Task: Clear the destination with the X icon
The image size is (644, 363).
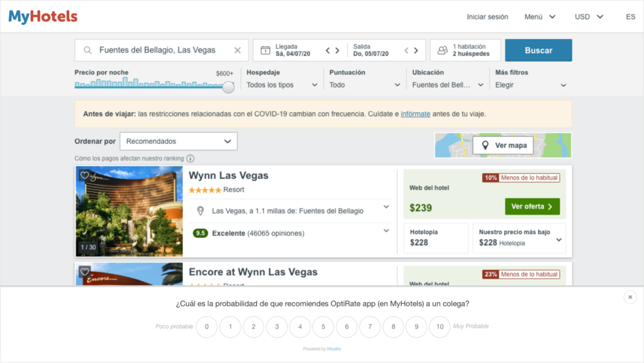Action: click(237, 50)
